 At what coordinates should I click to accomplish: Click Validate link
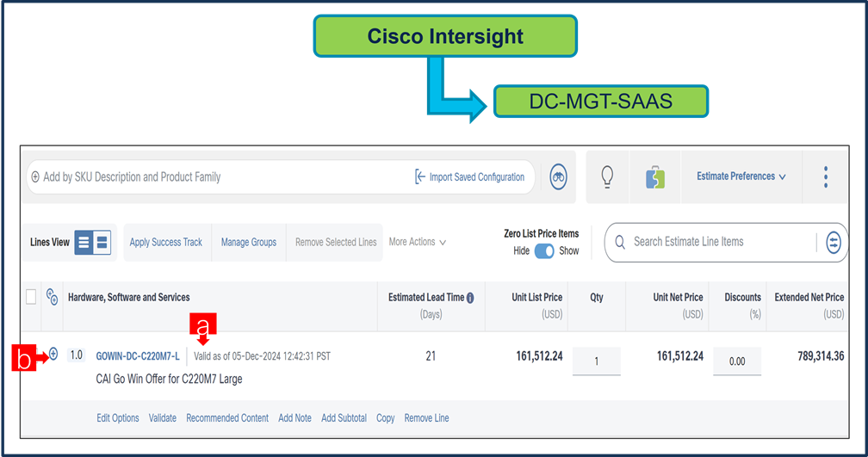(x=162, y=418)
